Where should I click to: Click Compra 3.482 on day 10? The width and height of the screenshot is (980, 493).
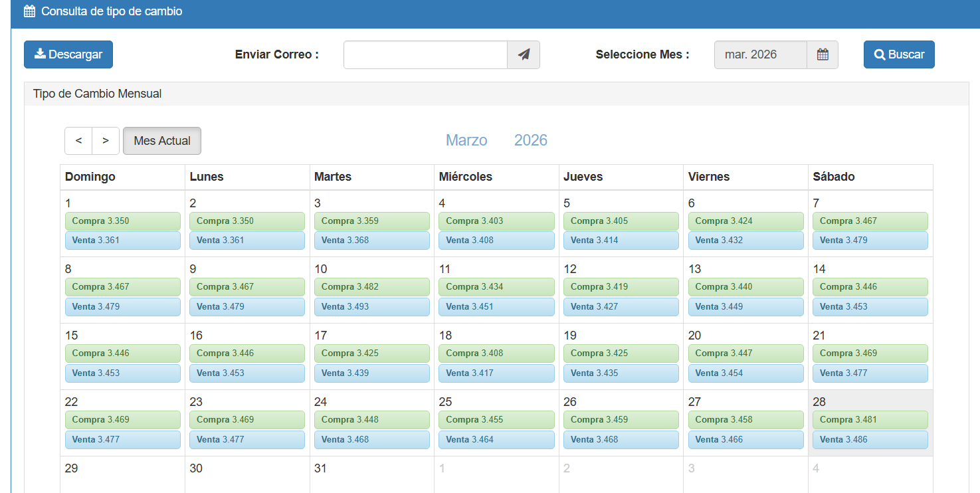coord(372,287)
